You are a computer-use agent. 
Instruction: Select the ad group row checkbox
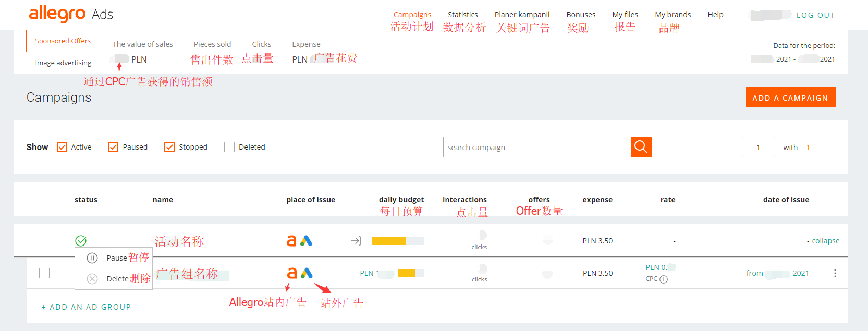pos(44,273)
